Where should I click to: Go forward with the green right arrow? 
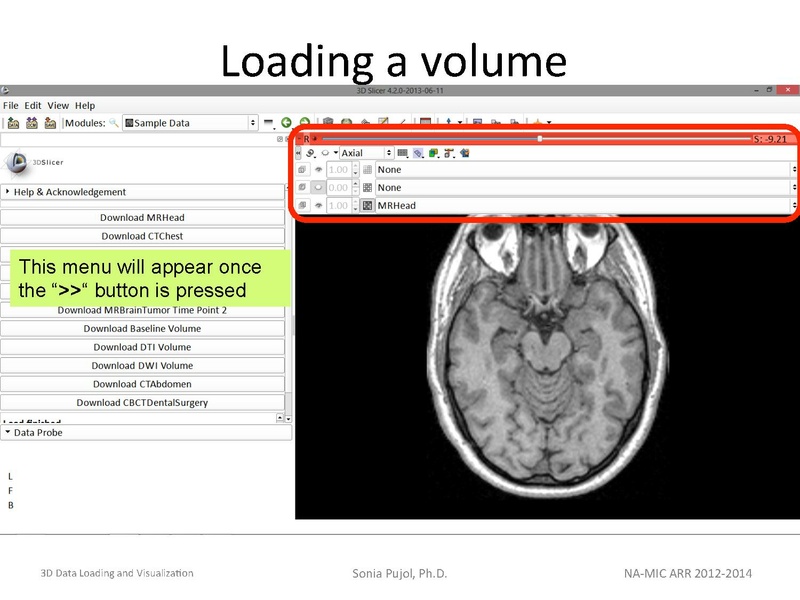coord(305,121)
